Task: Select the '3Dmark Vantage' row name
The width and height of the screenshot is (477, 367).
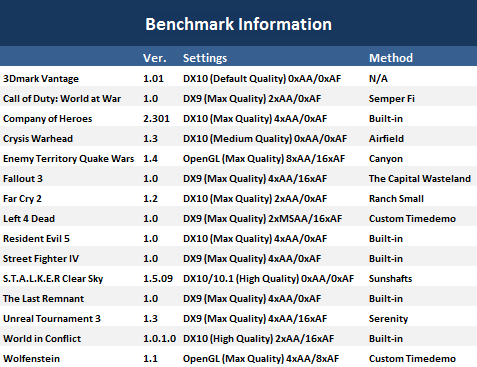Action: [41, 79]
